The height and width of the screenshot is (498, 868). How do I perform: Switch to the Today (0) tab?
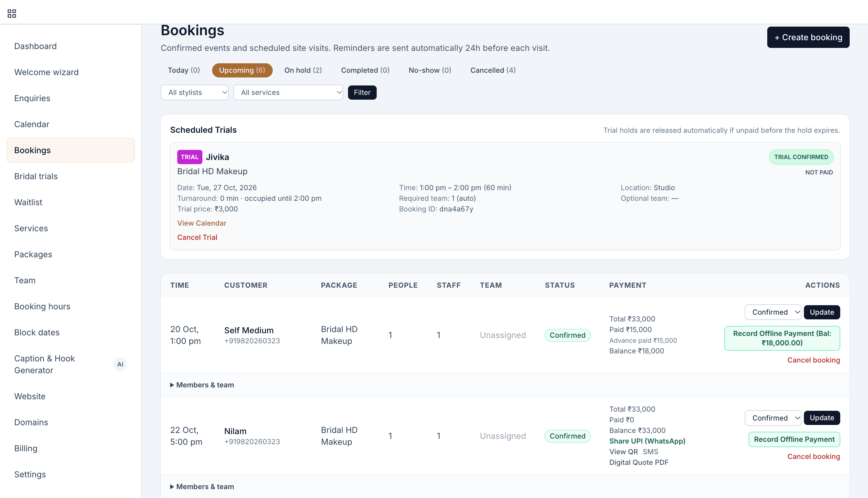point(184,70)
